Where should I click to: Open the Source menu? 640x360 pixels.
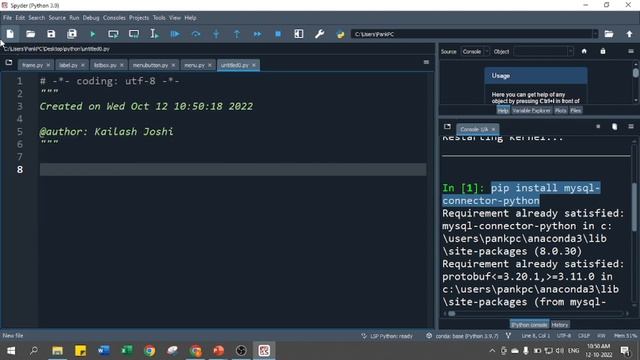tap(57, 18)
